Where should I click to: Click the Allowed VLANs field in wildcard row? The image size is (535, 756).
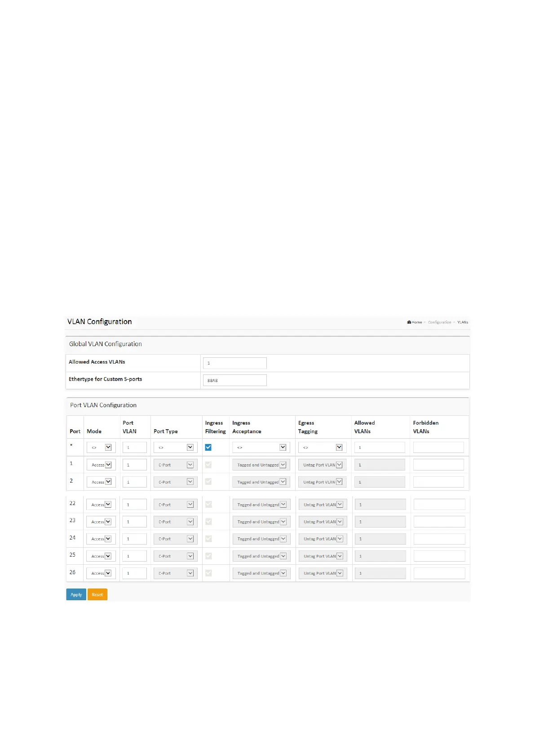coord(380,447)
